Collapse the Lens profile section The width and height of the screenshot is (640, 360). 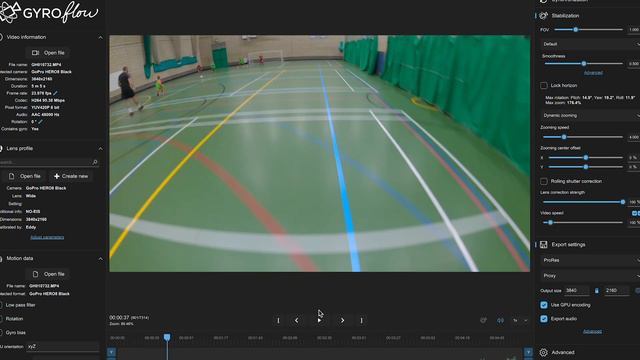(x=100, y=149)
